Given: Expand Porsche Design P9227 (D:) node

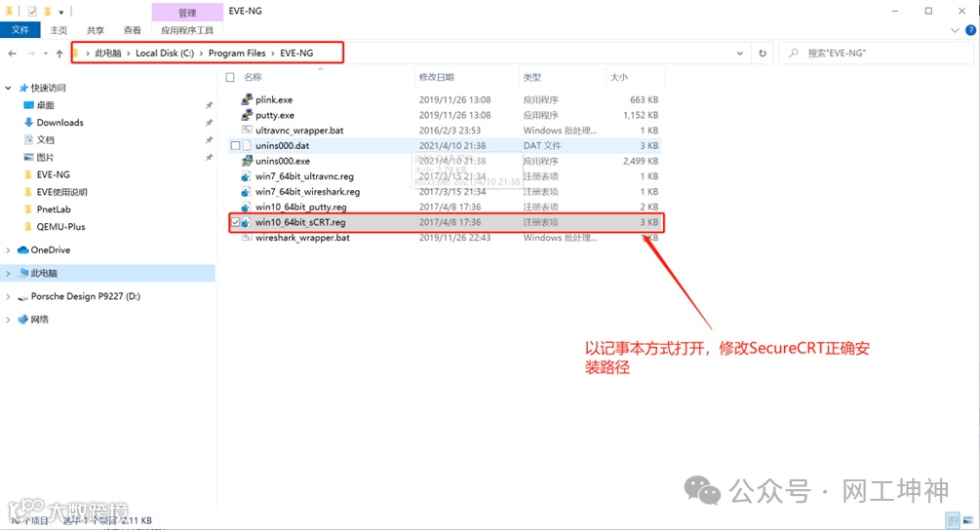Looking at the screenshot, I should [x=8, y=296].
